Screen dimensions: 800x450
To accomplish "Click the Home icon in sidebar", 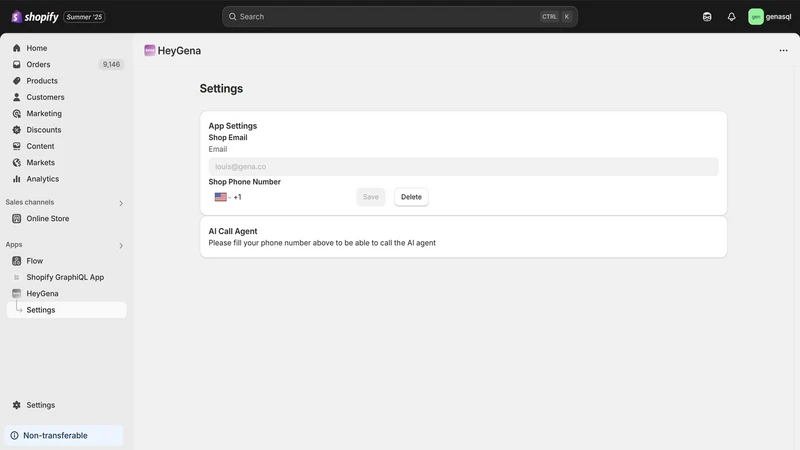I will tap(16, 48).
